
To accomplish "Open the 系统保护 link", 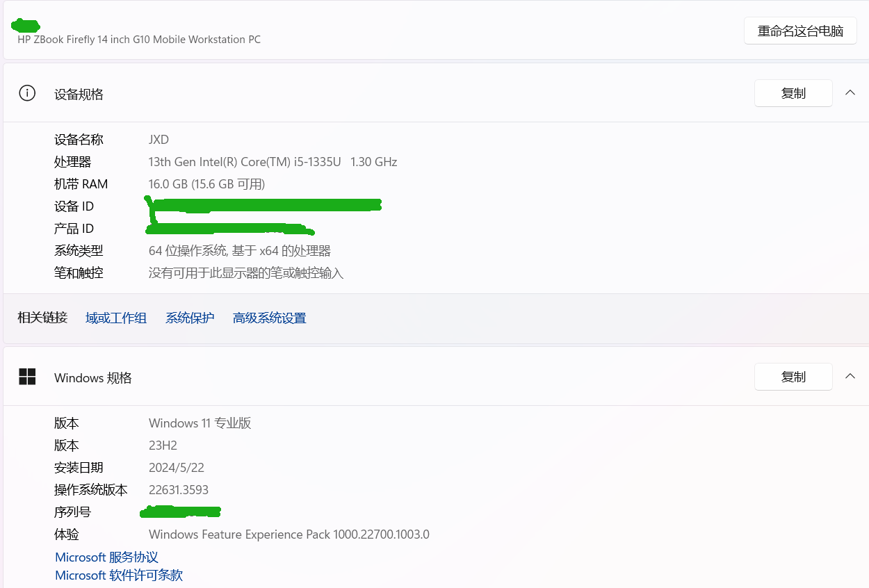I will pyautogui.click(x=190, y=318).
